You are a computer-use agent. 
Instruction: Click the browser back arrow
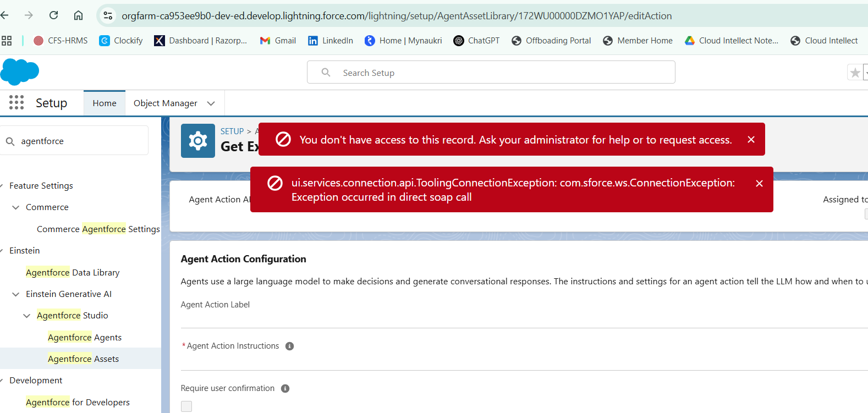coord(5,15)
